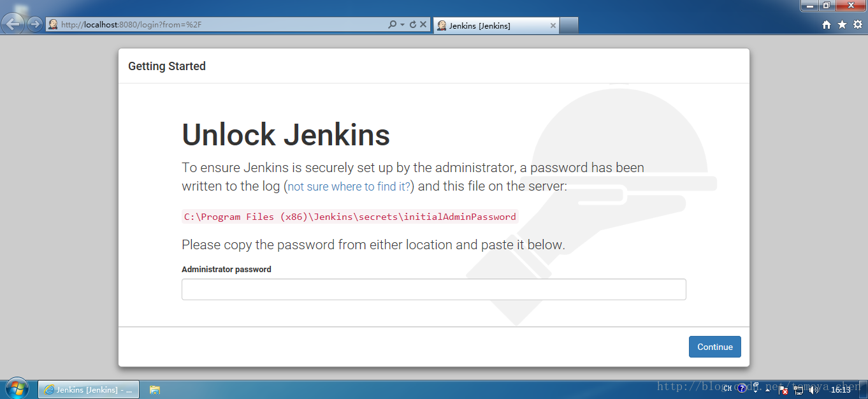This screenshot has width=868, height=399.
Task: Open the address bar dropdown arrow
Action: coord(402,25)
